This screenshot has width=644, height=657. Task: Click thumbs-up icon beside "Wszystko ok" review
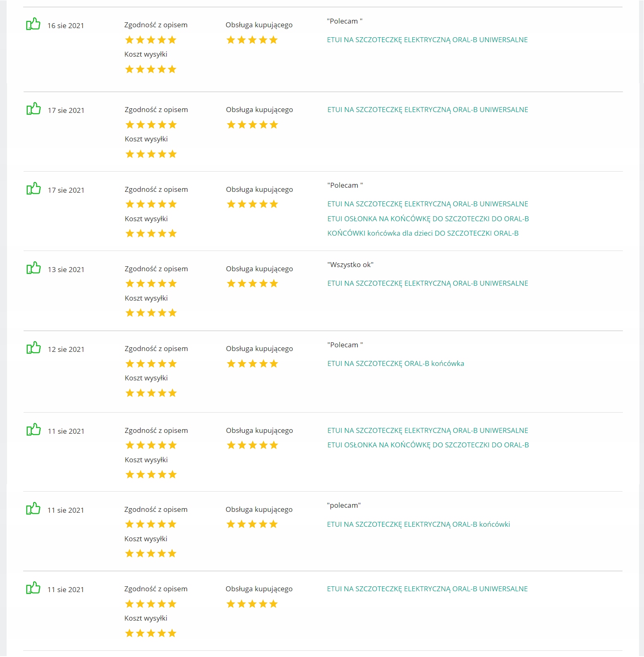(x=34, y=268)
